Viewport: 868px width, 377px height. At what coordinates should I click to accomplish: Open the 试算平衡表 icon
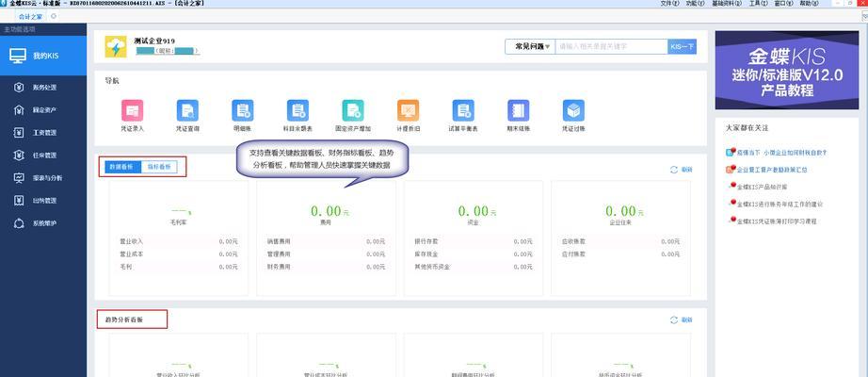point(463,111)
